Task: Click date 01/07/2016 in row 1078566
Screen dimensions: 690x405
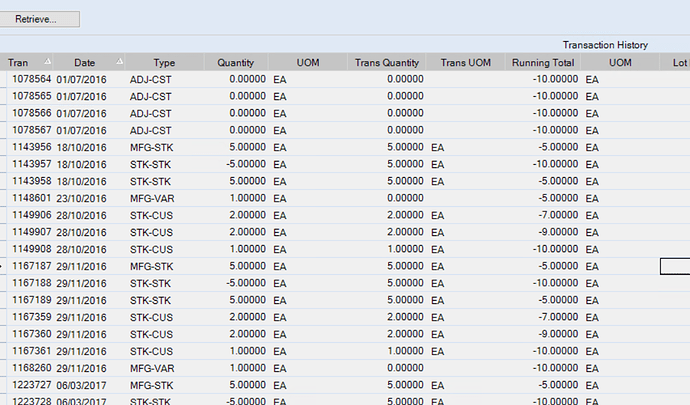Action: (x=81, y=114)
